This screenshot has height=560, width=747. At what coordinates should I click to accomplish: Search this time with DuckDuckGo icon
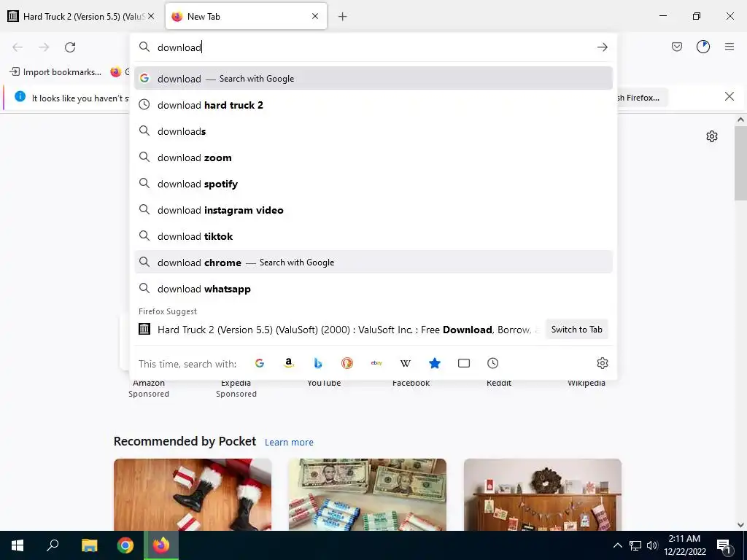(x=347, y=363)
